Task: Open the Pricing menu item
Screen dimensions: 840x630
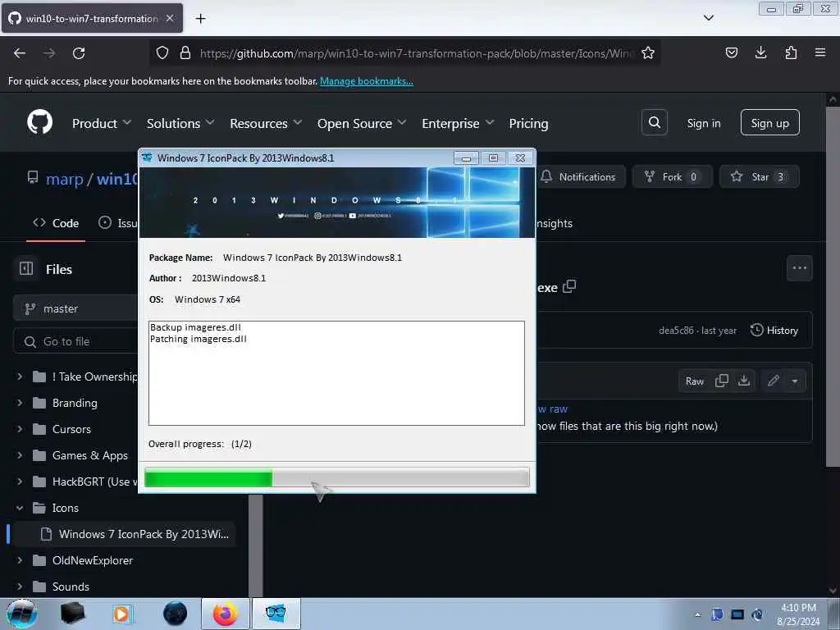Action: click(x=528, y=123)
